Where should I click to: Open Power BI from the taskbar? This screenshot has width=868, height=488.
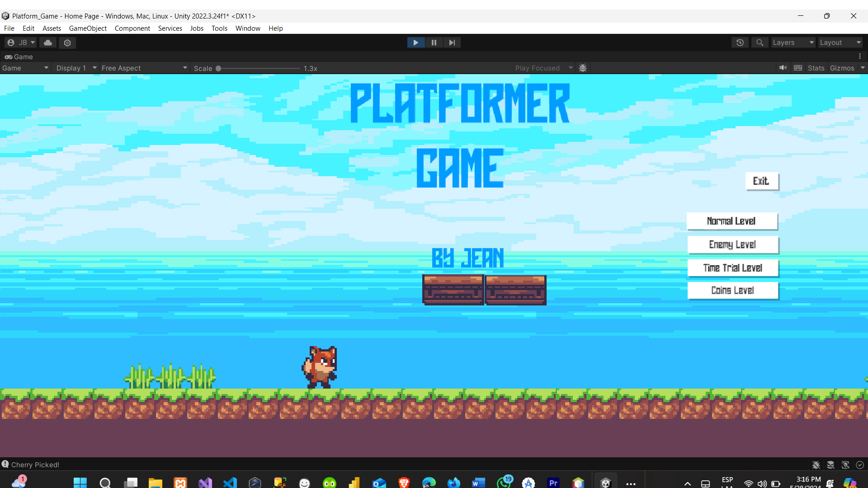pyautogui.click(x=354, y=483)
